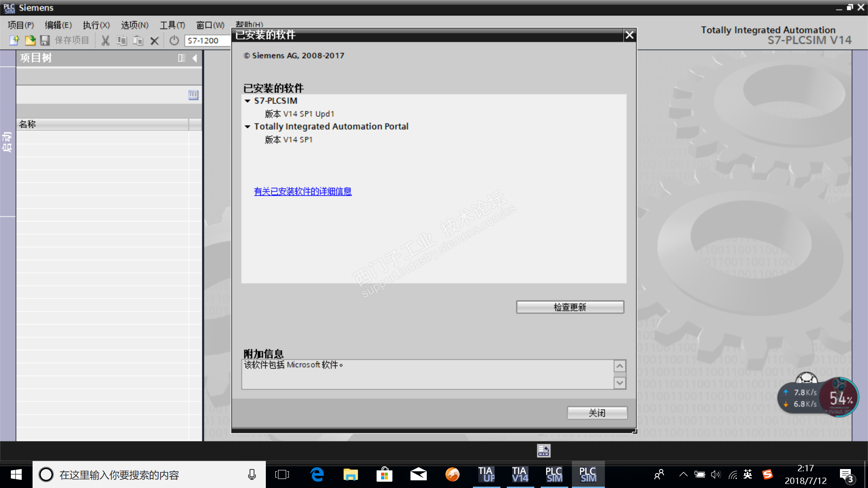Click the open project folder icon

click(x=30, y=40)
